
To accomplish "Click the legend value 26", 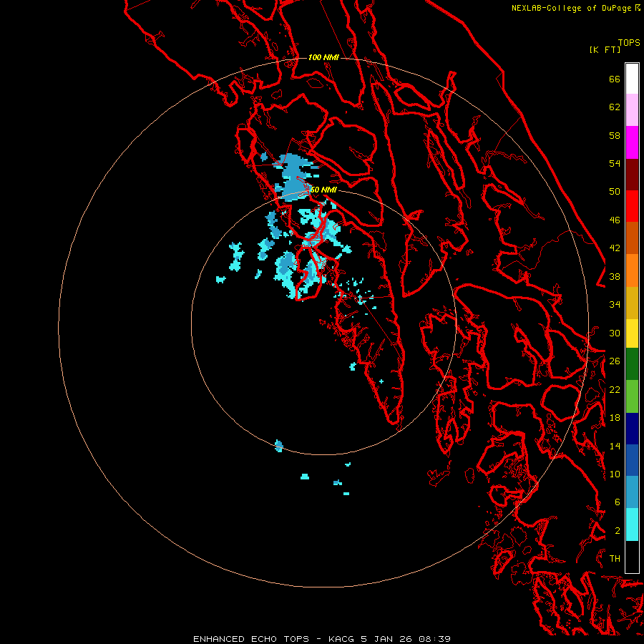I will pos(615,361).
